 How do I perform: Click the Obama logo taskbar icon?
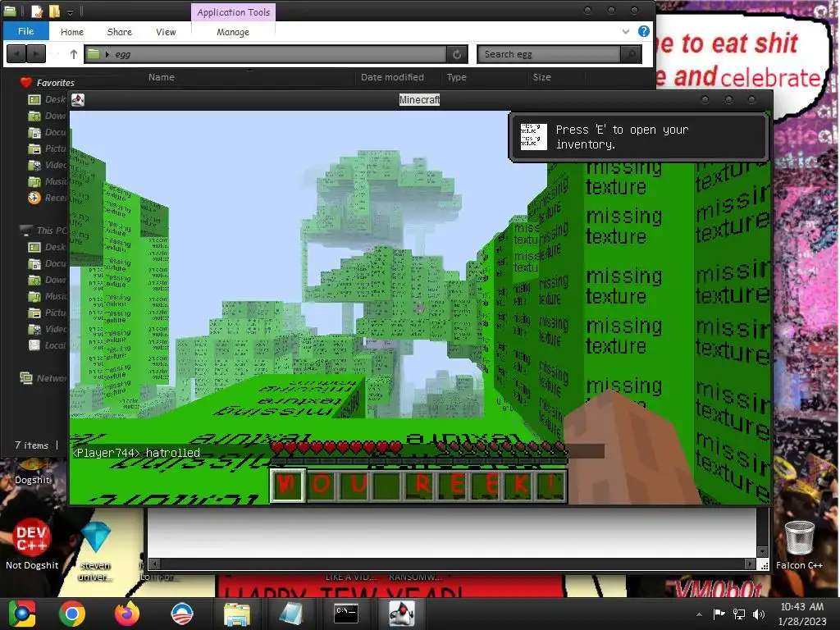181,614
